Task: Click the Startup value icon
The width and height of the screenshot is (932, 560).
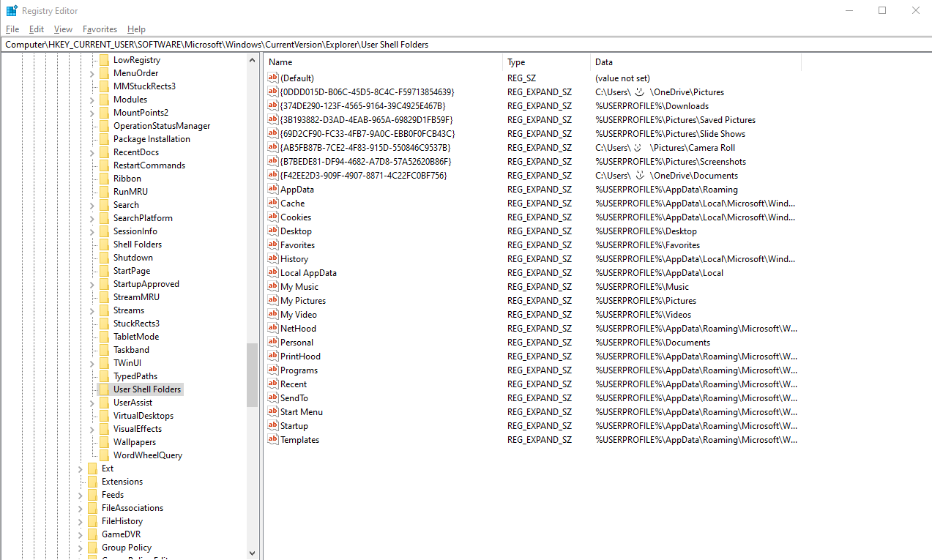Action: (x=273, y=425)
